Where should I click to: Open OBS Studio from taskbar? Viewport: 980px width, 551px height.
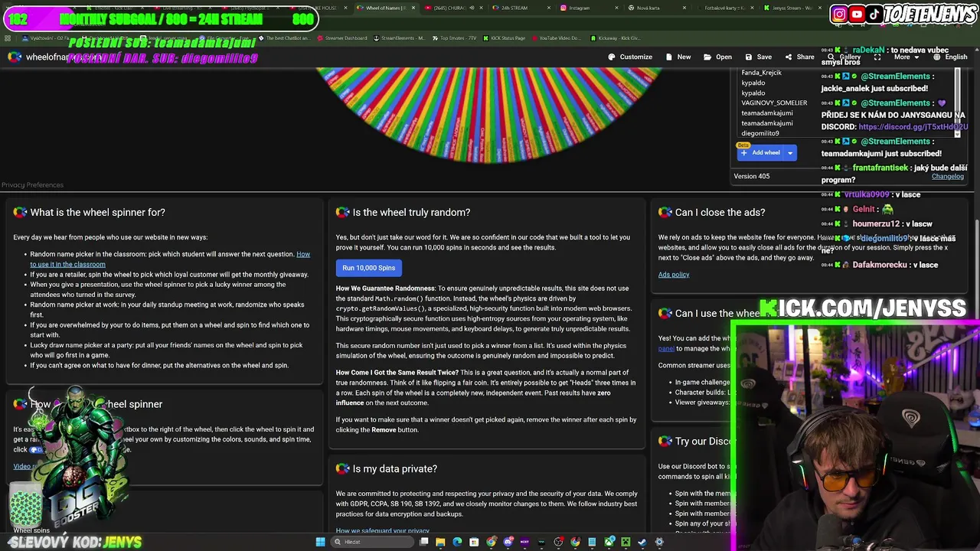tap(558, 542)
